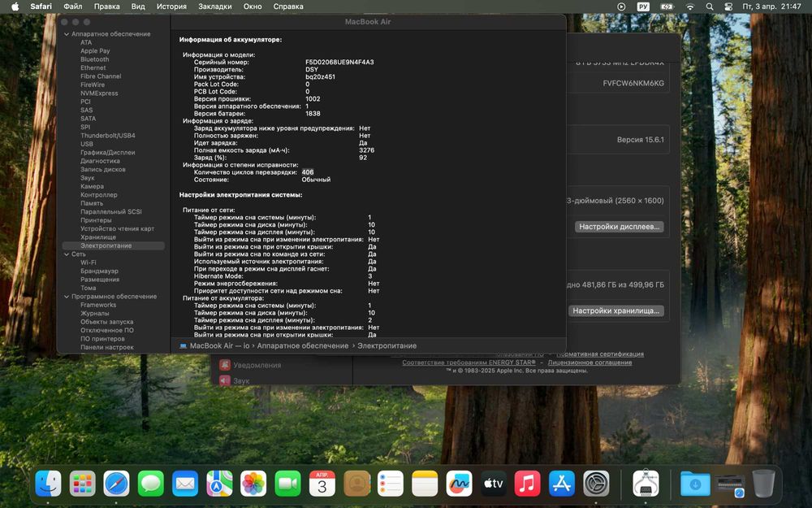812x508 pixels.
Task: Select Графика/Дисплеи in the sidebar
Action: point(108,153)
